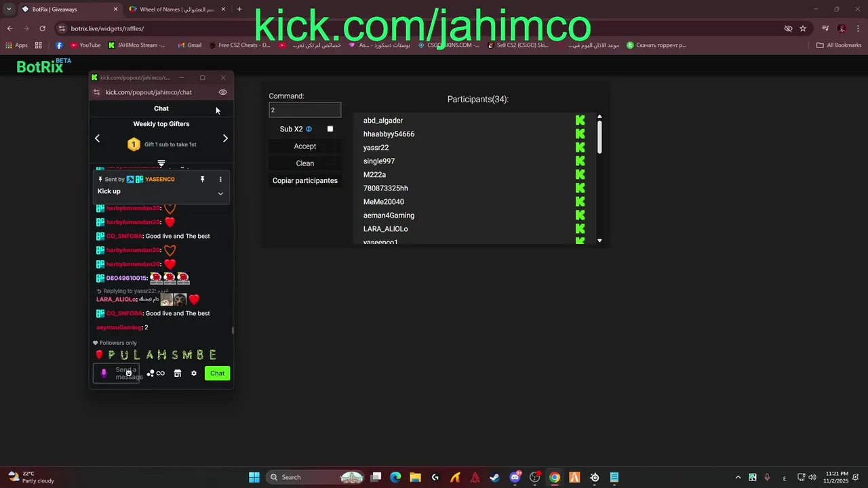Click the purple microphone icon in chat input
Screen dimensions: 868x488
[104, 373]
